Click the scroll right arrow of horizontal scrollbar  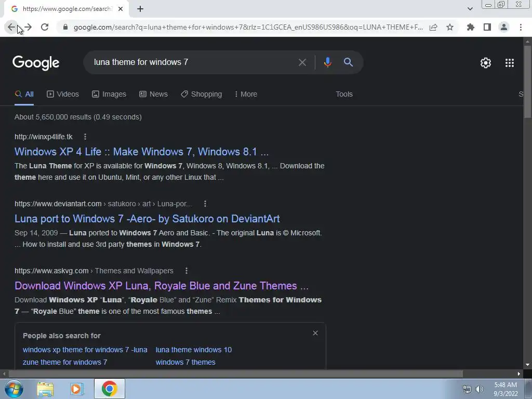click(x=519, y=374)
